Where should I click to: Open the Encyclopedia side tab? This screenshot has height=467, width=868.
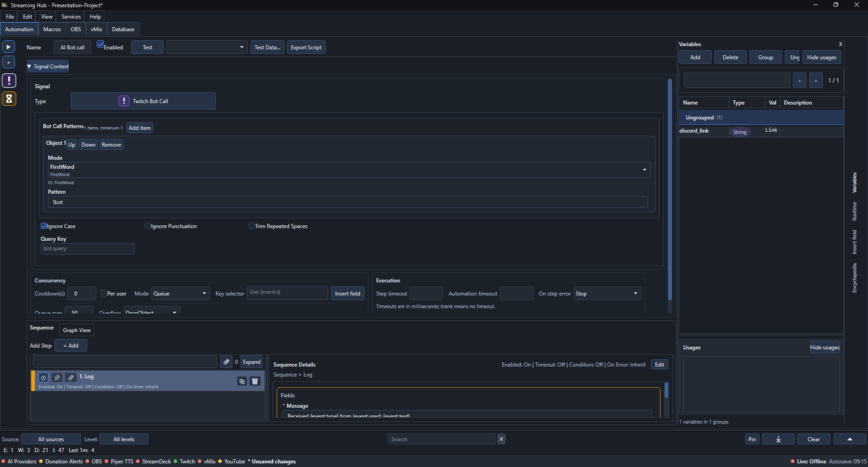[854, 278]
